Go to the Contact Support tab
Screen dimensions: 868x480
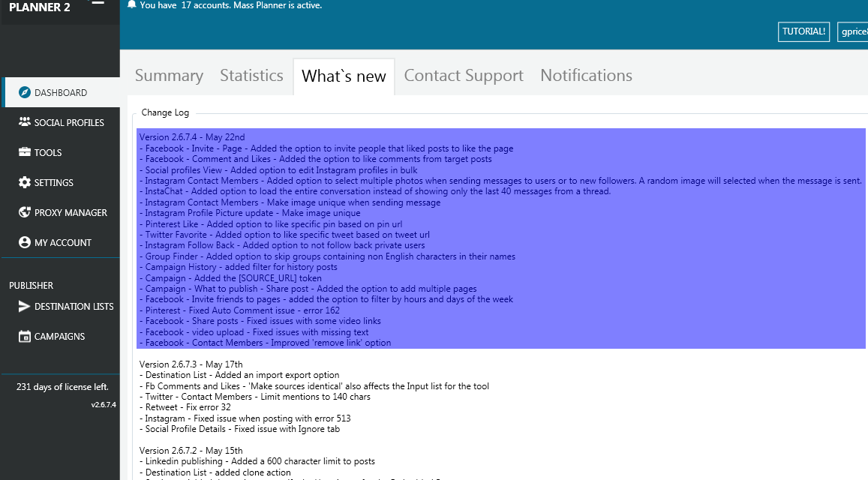pyautogui.click(x=463, y=75)
